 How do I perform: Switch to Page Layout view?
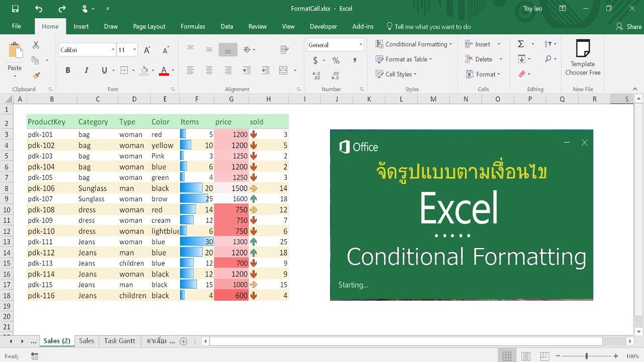[x=526, y=356]
